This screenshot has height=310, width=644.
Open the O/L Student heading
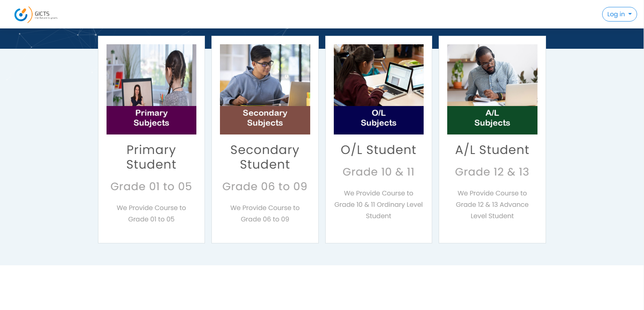point(379,150)
